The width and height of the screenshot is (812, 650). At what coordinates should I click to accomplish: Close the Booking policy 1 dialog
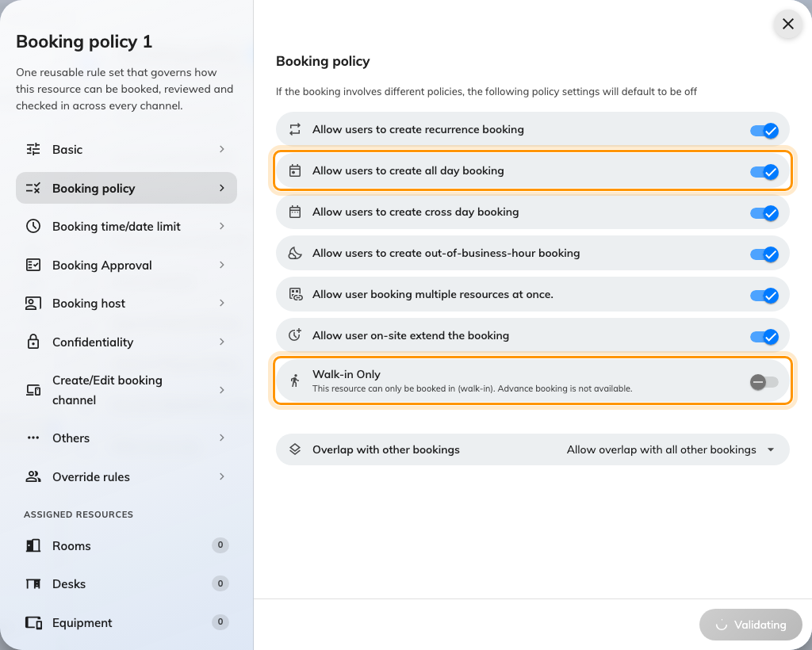788,24
